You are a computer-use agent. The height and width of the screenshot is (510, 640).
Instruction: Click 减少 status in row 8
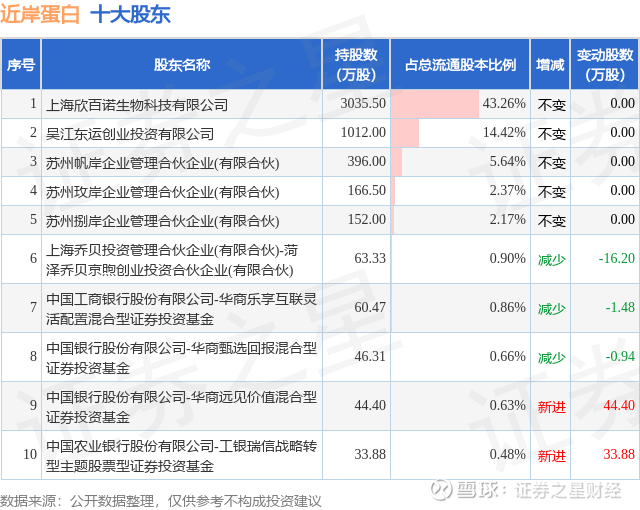(x=551, y=357)
